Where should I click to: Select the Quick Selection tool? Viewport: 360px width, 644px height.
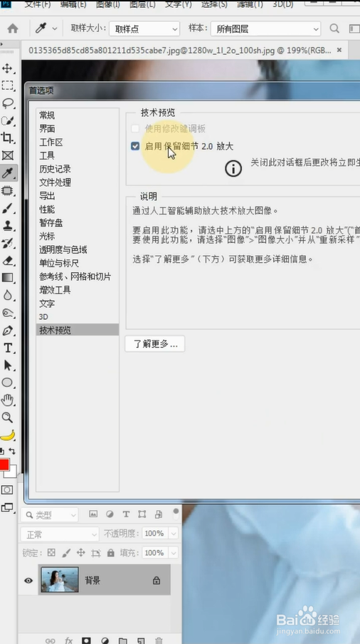pos(7,121)
